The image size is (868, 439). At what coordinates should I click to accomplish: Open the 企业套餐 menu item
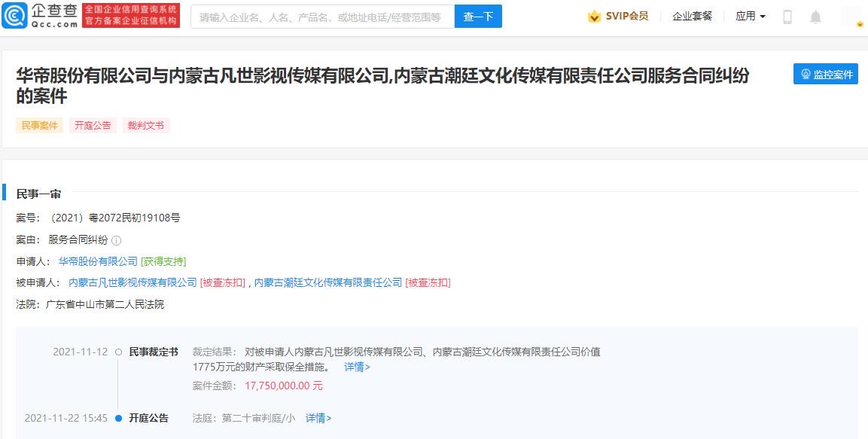[x=693, y=17]
